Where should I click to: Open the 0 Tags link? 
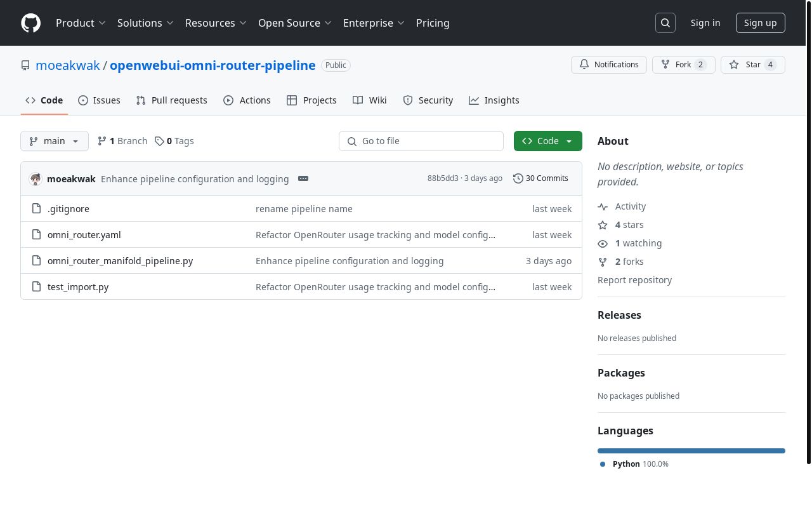tap(174, 141)
